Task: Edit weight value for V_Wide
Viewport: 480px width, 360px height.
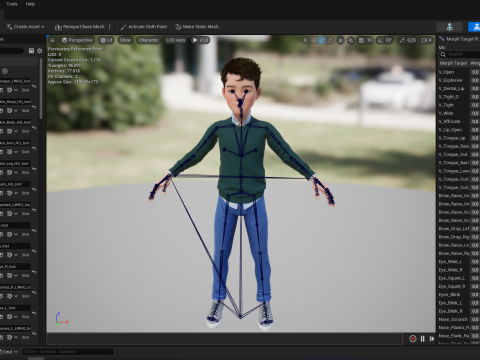Action: 475,113
